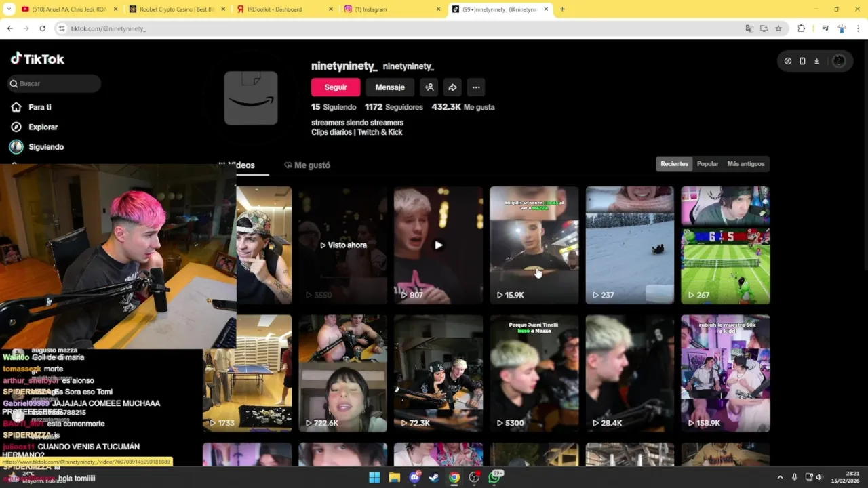Open the video with 15.9K views
The image size is (868, 488).
(x=534, y=245)
